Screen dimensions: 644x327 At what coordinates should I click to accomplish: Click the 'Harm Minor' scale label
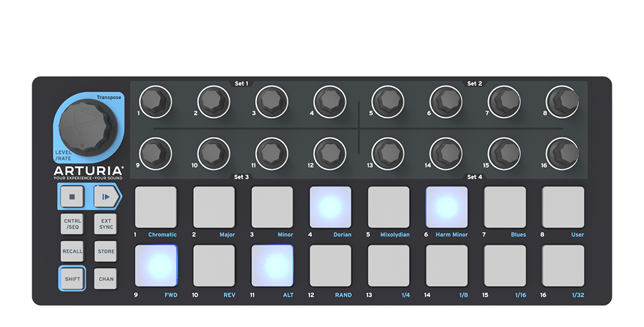coord(452,235)
